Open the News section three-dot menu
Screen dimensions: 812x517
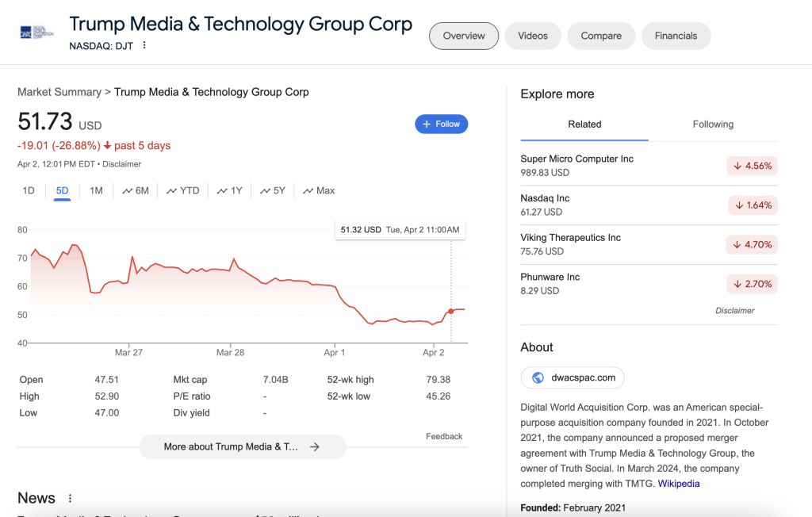coord(70,498)
